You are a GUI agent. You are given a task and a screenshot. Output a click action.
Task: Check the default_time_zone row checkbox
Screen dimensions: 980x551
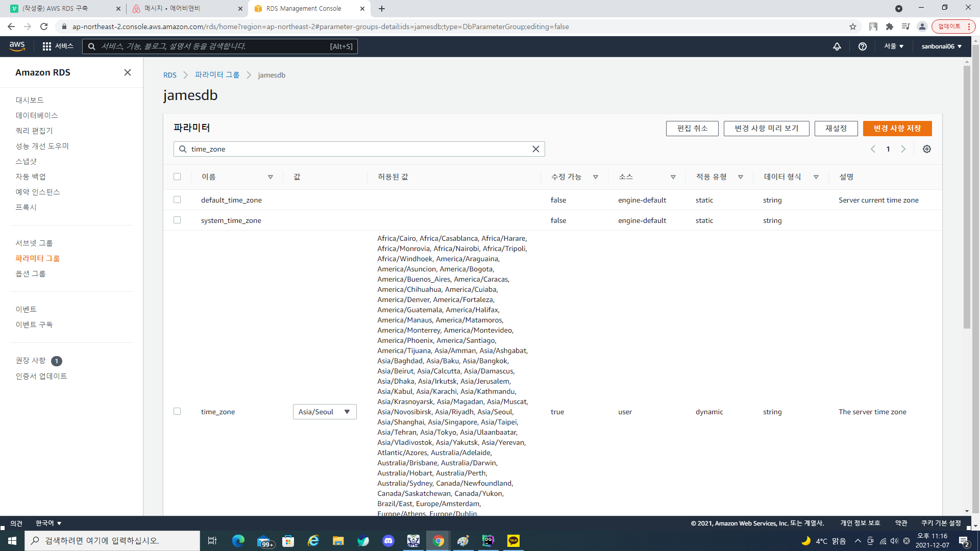tap(177, 199)
